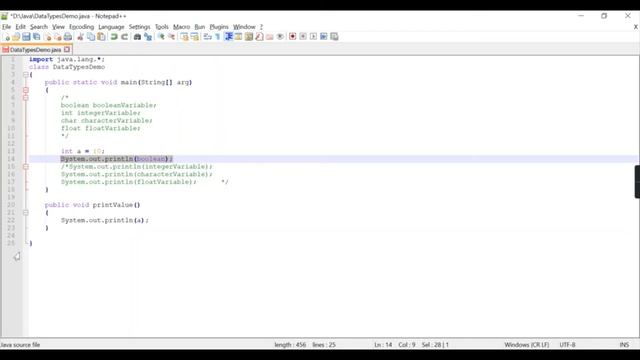Toggle synchronized horizontal scrolling
The width and height of the screenshot is (640, 360).
click(195, 37)
